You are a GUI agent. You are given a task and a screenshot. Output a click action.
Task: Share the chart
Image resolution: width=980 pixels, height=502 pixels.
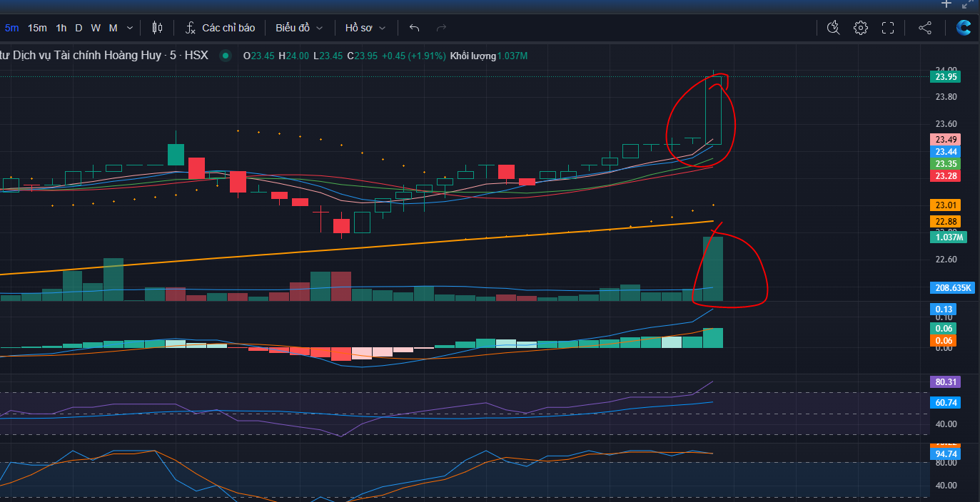click(925, 28)
